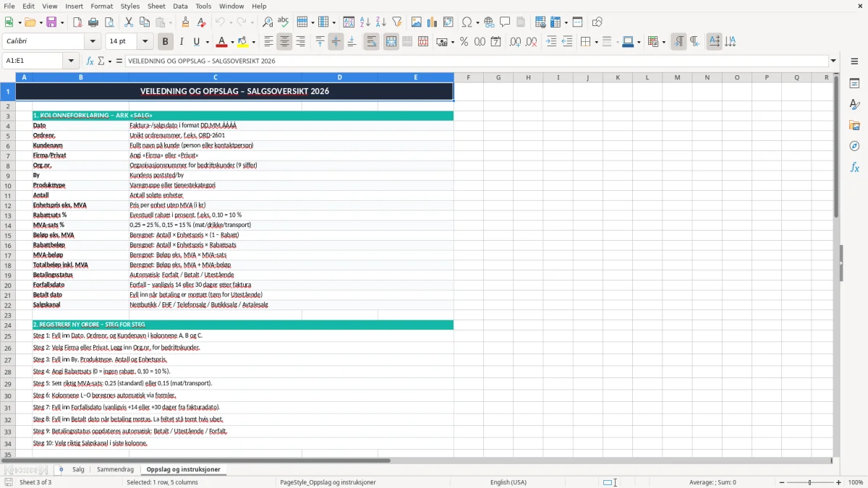Screen dimensions: 868x488
Task: Align text left
Action: [268, 42]
